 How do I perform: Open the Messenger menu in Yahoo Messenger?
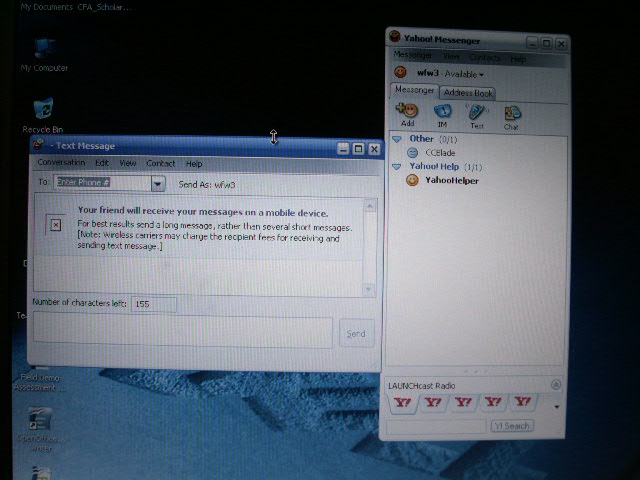pos(412,55)
